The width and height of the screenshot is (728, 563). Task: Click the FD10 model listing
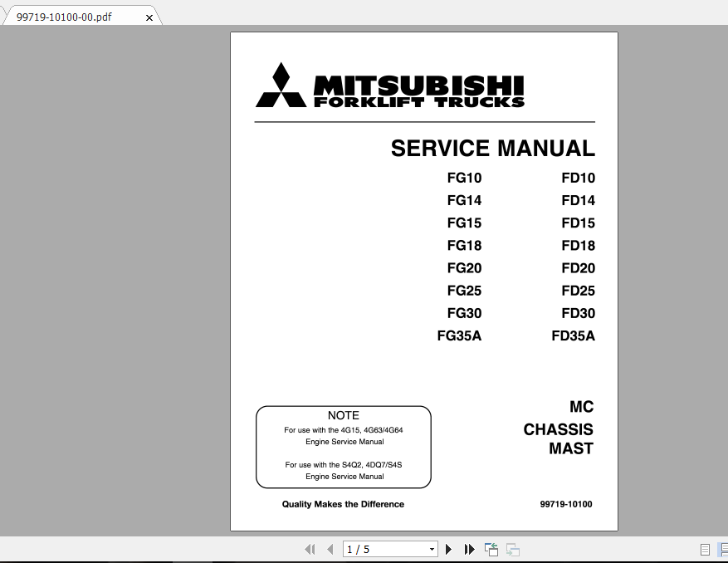(x=578, y=178)
